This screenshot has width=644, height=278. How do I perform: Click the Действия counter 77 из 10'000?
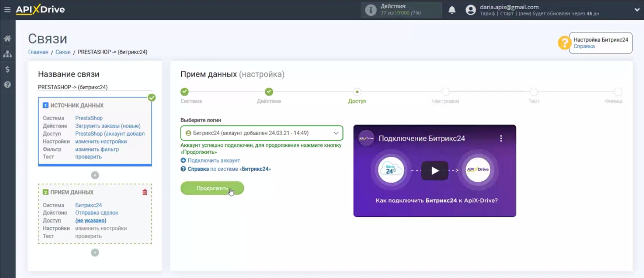pos(401,13)
